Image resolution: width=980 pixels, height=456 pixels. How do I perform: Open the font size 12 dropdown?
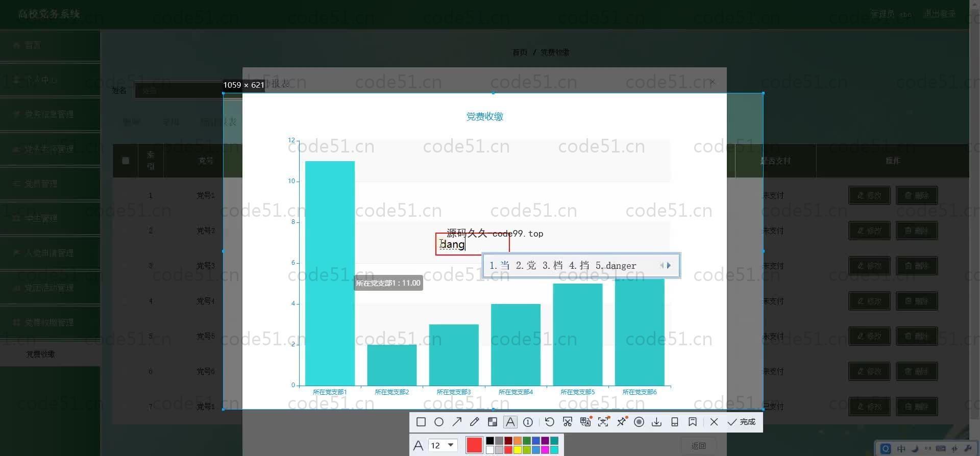[x=442, y=445]
